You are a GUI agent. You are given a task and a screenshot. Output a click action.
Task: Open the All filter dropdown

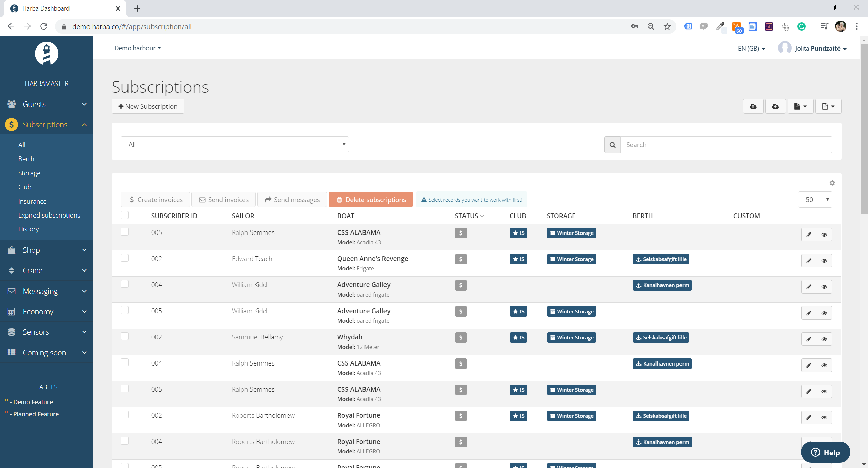[x=235, y=145]
